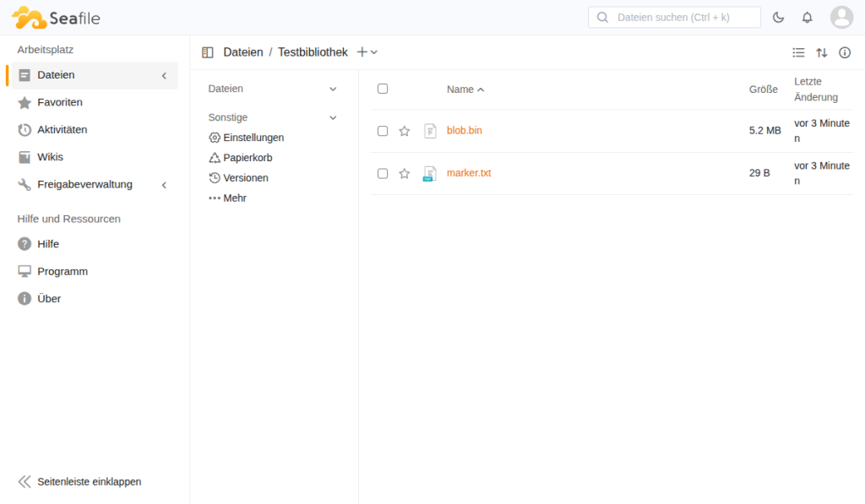Sort files by the Name column
865x504 pixels.
point(465,89)
